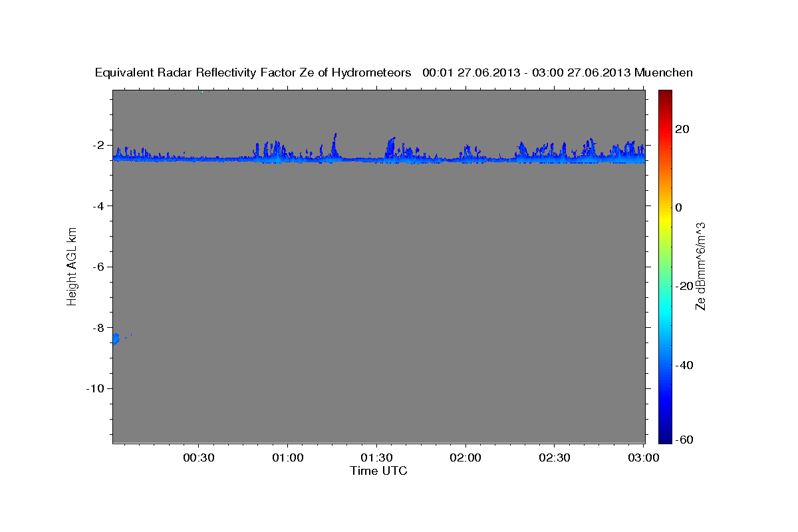Click the "Time UTC" axis label
The height and width of the screenshot is (532, 798).
coord(378,471)
